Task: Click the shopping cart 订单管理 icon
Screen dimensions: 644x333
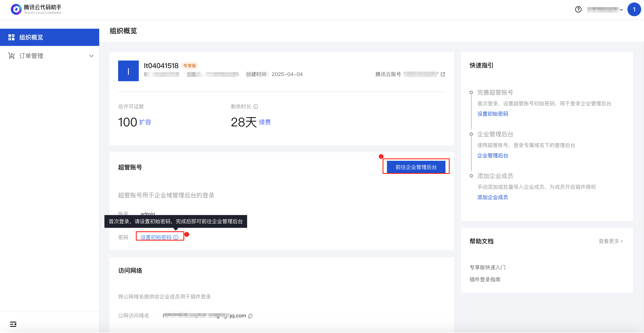Action: coord(11,56)
